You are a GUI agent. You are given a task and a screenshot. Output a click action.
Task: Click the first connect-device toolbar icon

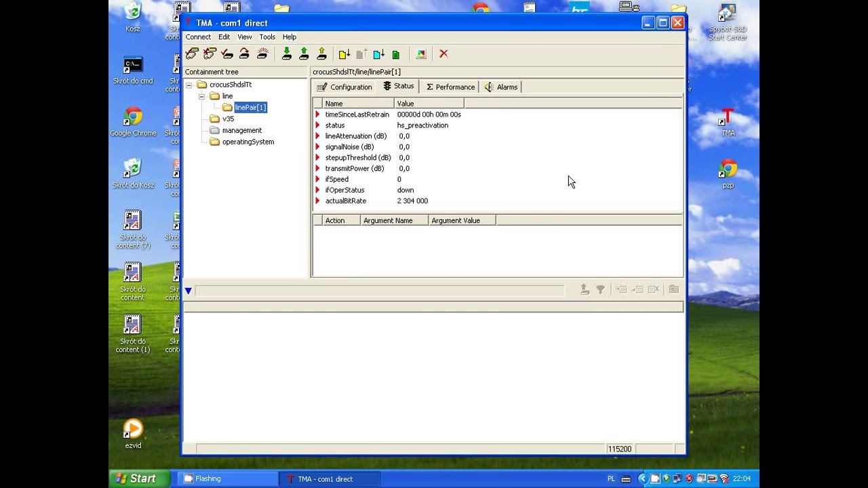click(x=192, y=54)
